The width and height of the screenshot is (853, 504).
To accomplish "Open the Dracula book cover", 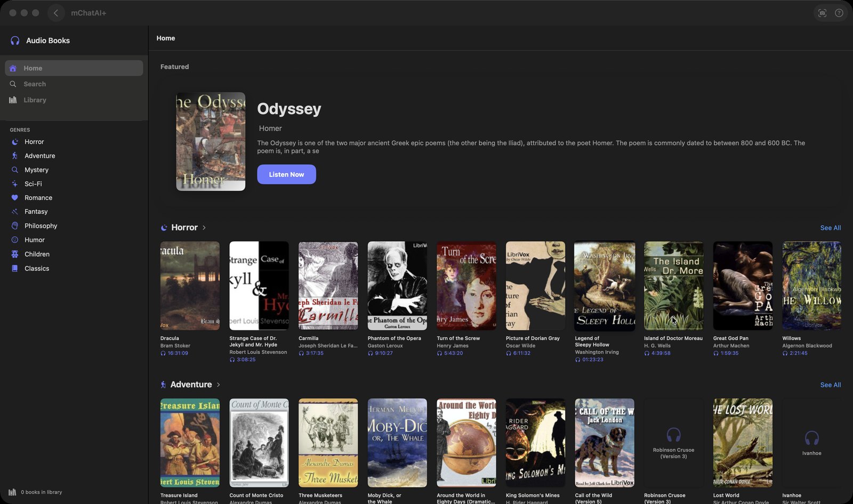I will click(190, 286).
